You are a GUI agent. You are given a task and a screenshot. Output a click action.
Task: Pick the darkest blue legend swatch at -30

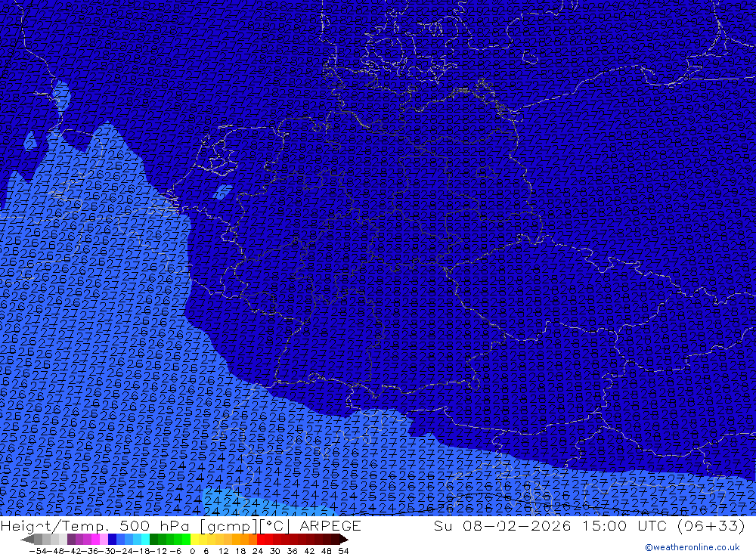pos(113,539)
